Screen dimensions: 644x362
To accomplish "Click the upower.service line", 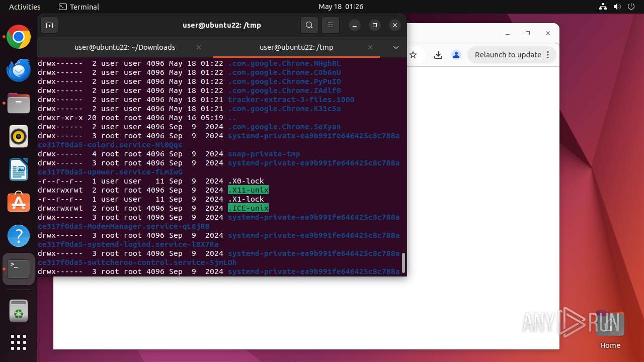I will [110, 172].
